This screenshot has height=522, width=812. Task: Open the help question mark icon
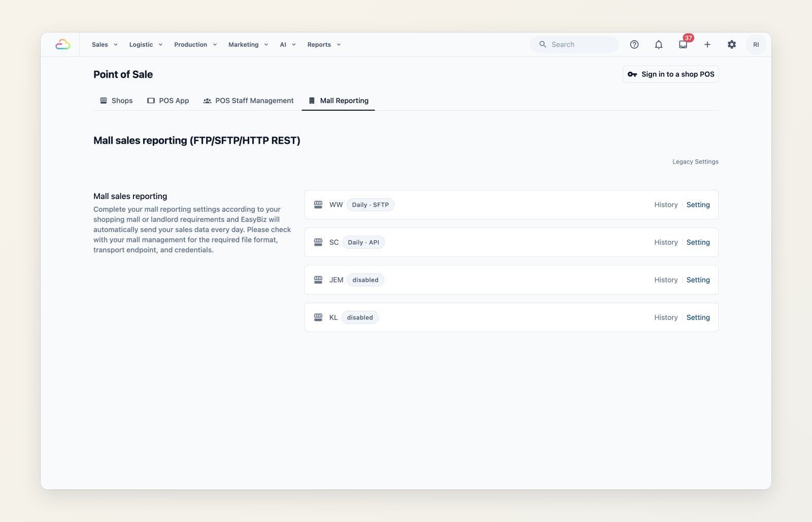pyautogui.click(x=634, y=45)
